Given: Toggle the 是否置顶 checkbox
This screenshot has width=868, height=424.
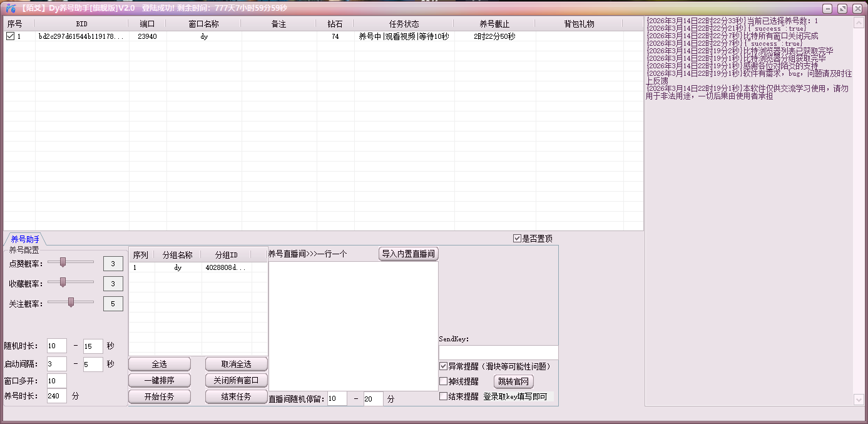Looking at the screenshot, I should tap(516, 238).
